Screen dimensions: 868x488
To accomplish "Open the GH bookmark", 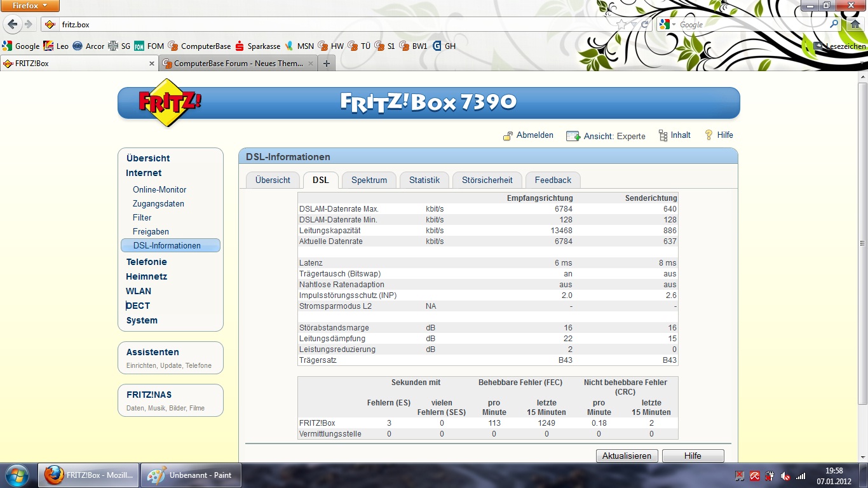I will [444, 46].
